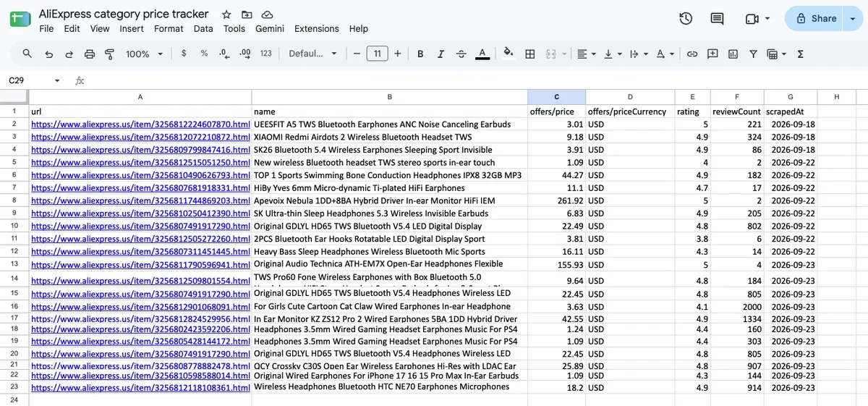868x406 pixels.
Task: Open the Gemini menu
Action: pyautogui.click(x=270, y=29)
